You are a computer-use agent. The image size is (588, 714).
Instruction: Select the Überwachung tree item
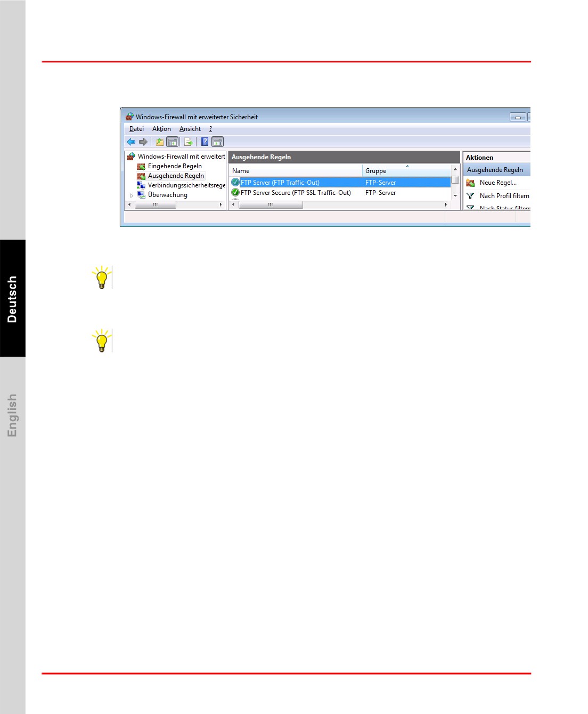coord(168,195)
